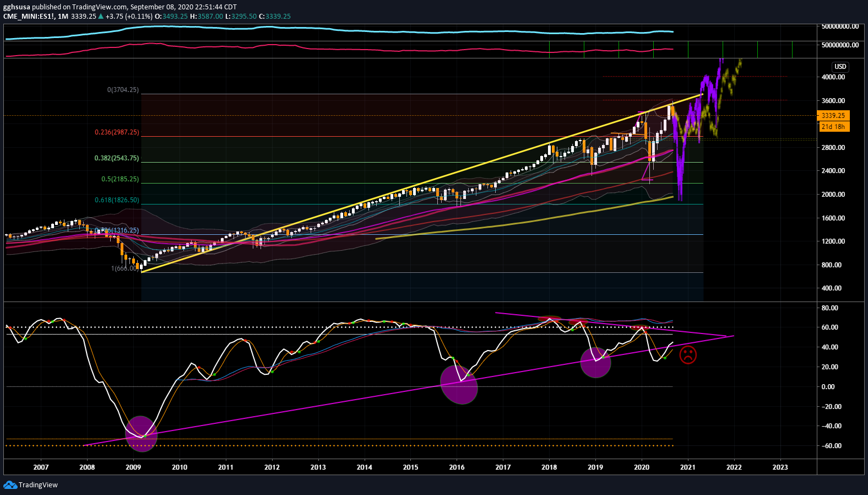Click the 1(666.00) Fibonacci base label

(125, 268)
